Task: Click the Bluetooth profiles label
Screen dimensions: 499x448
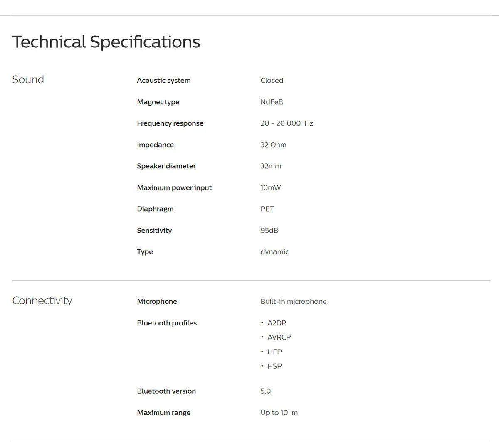Action: pos(167,323)
